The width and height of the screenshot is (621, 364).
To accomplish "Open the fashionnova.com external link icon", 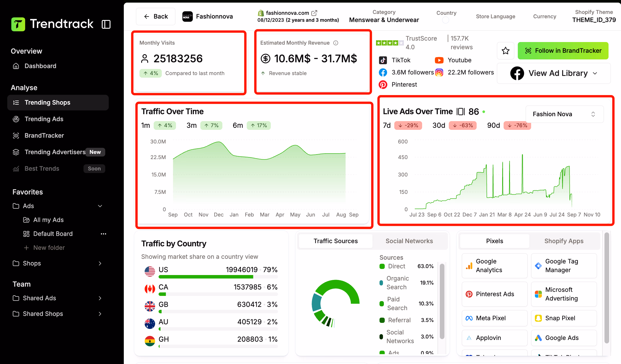I will pyautogui.click(x=314, y=12).
